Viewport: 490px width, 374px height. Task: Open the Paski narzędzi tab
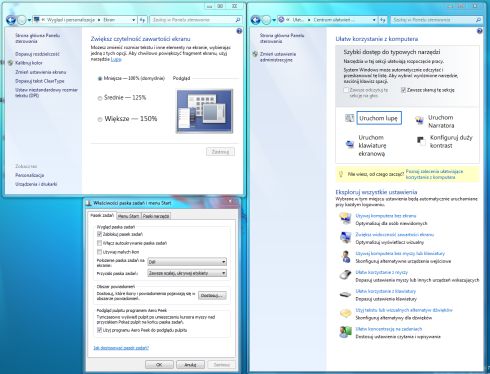156,216
